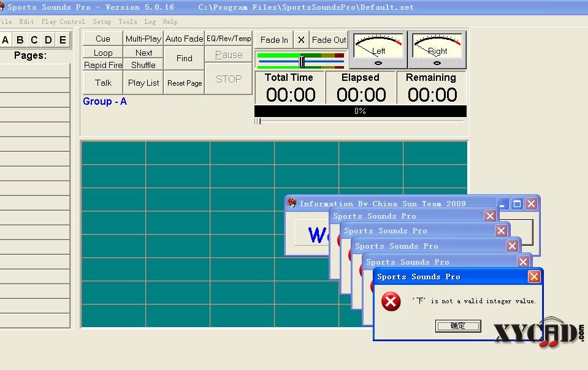Select group tab E

[x=63, y=40]
